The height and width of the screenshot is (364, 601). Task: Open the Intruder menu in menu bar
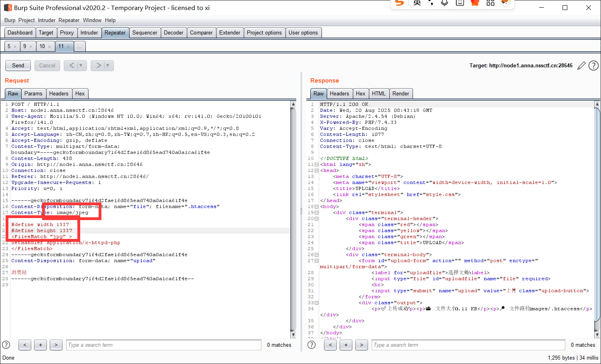pyautogui.click(x=47, y=20)
